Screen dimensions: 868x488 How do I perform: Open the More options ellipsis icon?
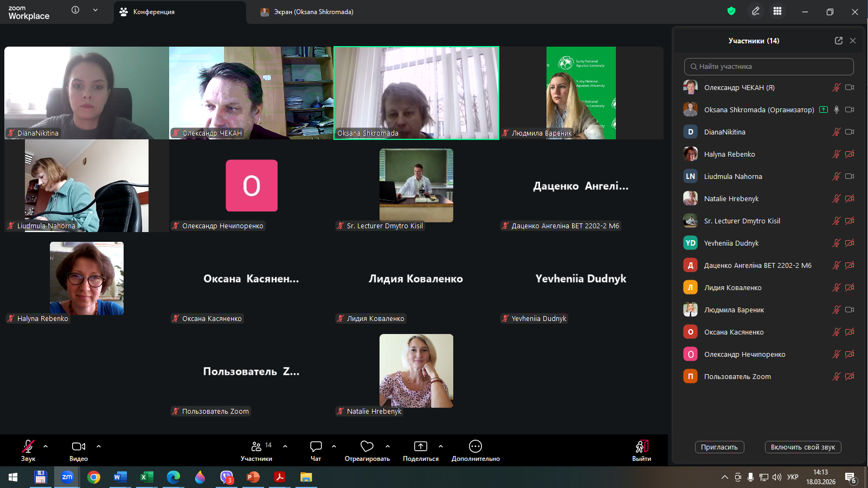click(x=475, y=446)
